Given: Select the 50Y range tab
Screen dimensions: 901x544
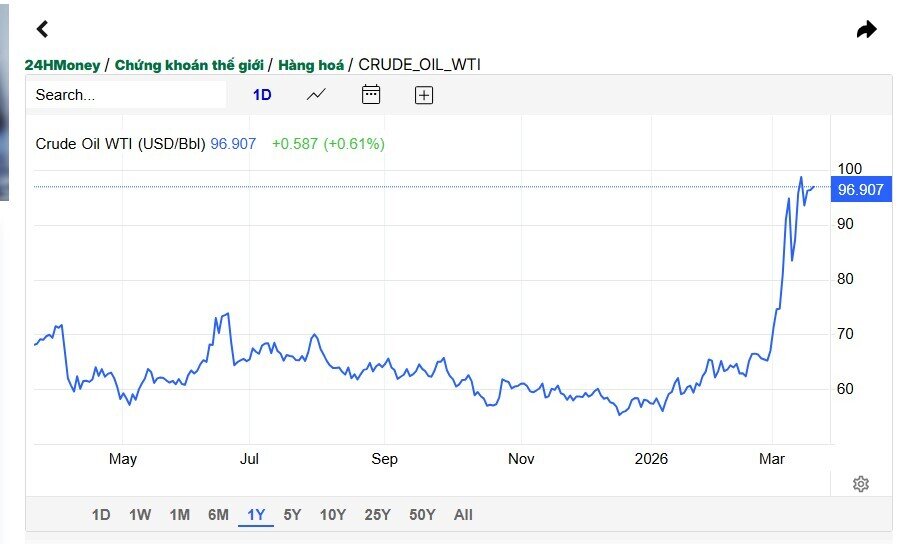Looking at the screenshot, I should [422, 515].
